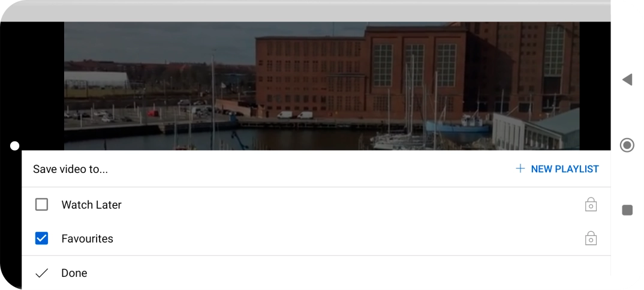The width and height of the screenshot is (644, 290).
Task: Select the Watch Later playlist label
Action: pyautogui.click(x=92, y=205)
